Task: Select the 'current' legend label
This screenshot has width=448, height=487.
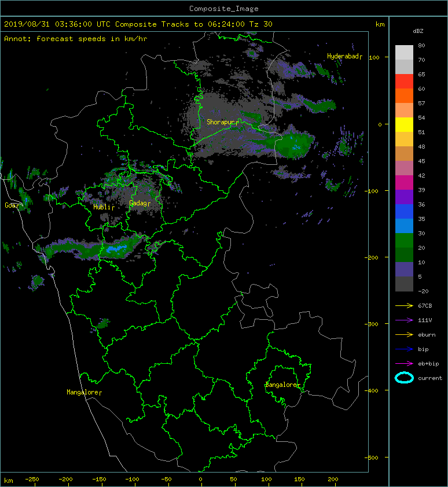Action: 430,378
